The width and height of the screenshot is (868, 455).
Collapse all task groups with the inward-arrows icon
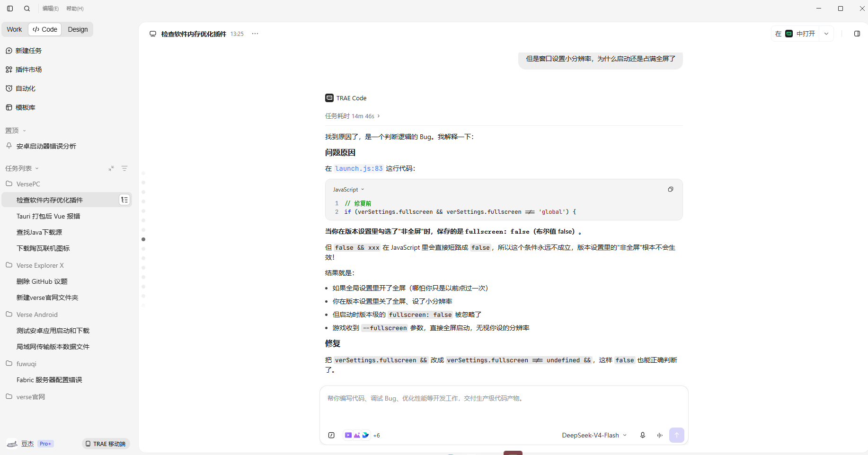[111, 168]
